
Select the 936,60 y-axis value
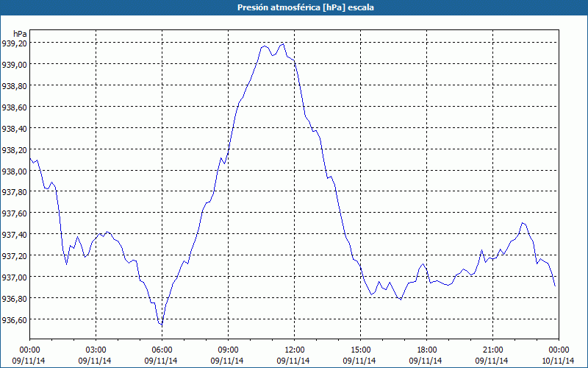click(x=14, y=320)
